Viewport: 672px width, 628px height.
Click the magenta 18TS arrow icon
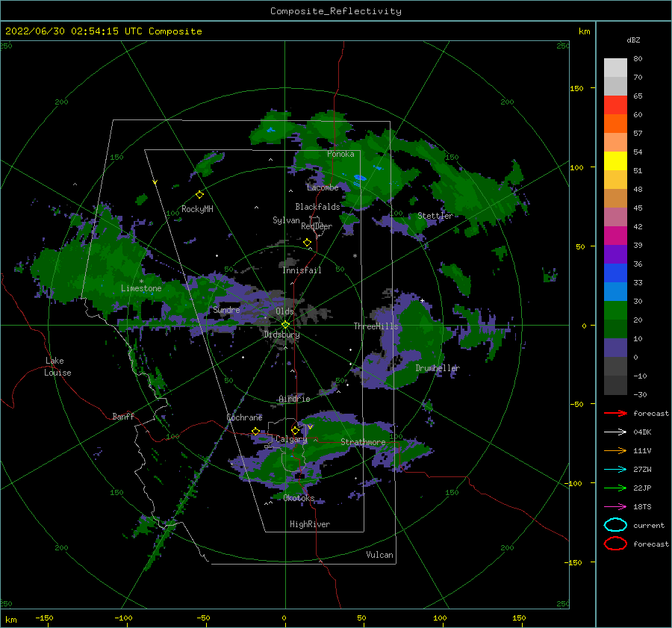[x=615, y=507]
